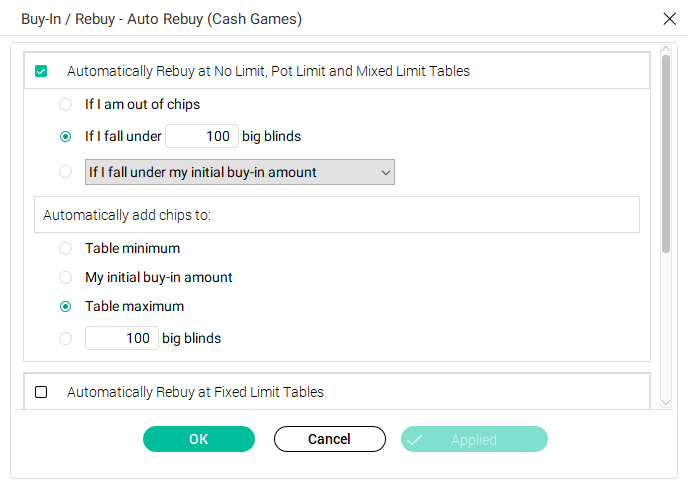Close the Auto Rebuy dialog window
This screenshot has width=688, height=486.
click(x=669, y=18)
